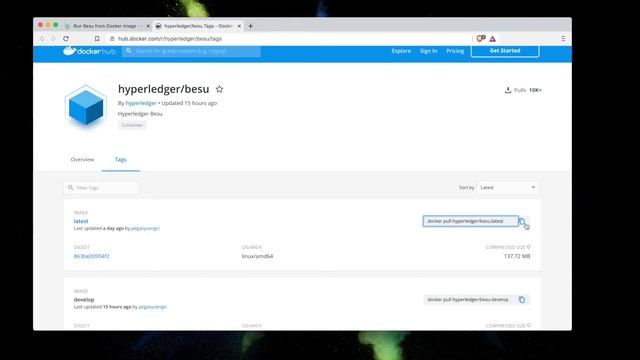The image size is (640, 360).
Task: Select the Tags tab
Action: click(x=120, y=160)
